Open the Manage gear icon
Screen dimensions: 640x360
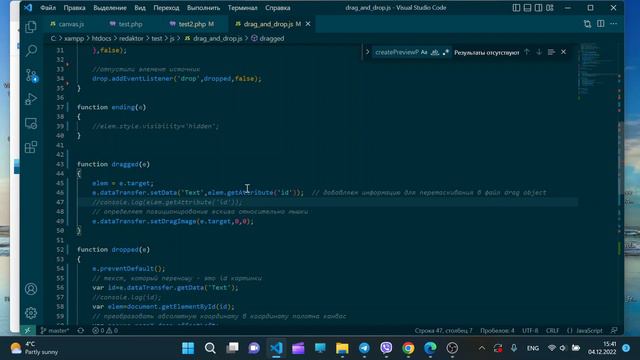pos(31,313)
